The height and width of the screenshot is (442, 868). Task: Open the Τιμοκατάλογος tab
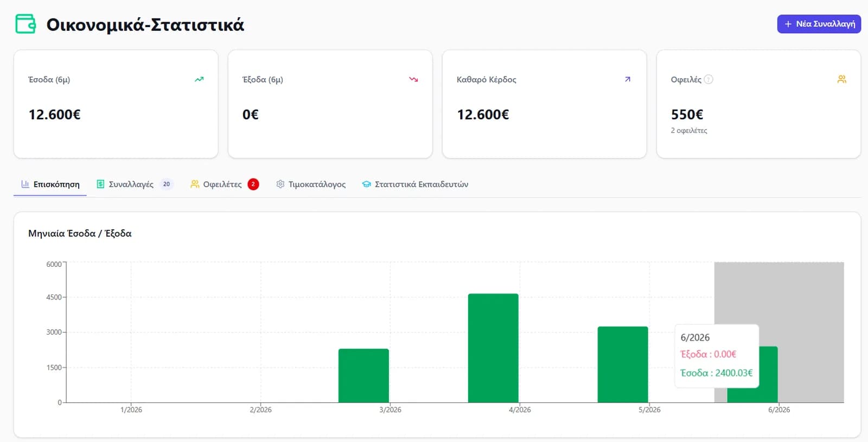pos(310,184)
